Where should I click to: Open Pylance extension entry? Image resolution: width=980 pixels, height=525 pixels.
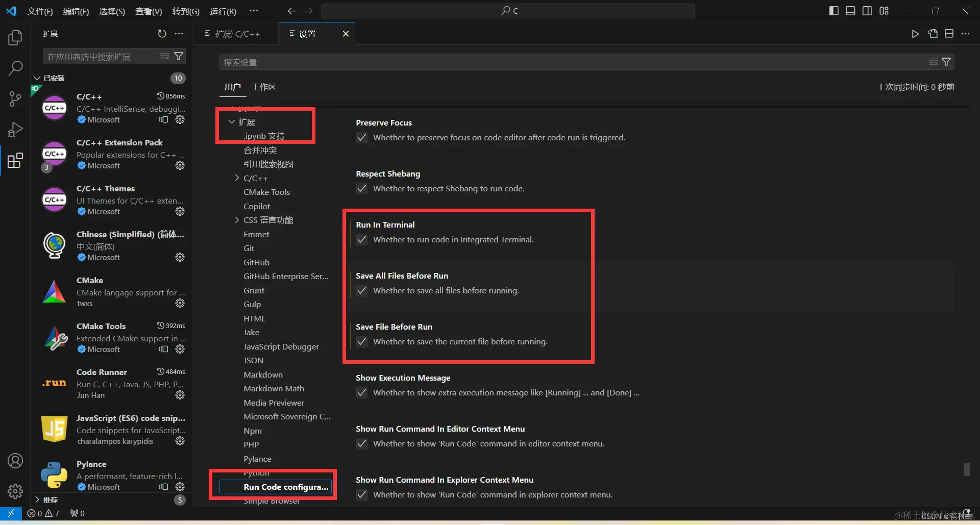coord(112,475)
